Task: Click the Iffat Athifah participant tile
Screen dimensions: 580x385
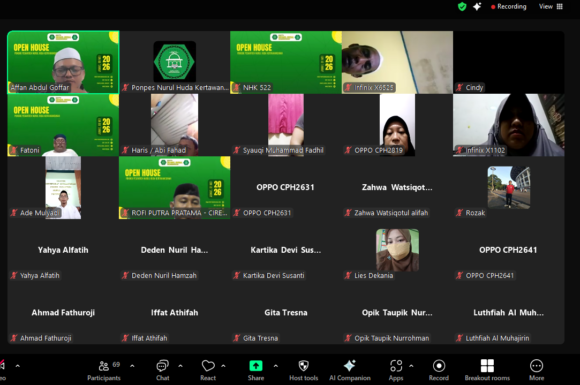Action: (x=175, y=313)
